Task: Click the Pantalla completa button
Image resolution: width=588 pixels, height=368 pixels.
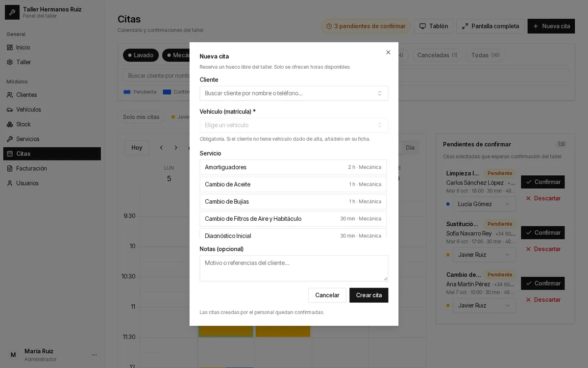Action: tap(490, 26)
